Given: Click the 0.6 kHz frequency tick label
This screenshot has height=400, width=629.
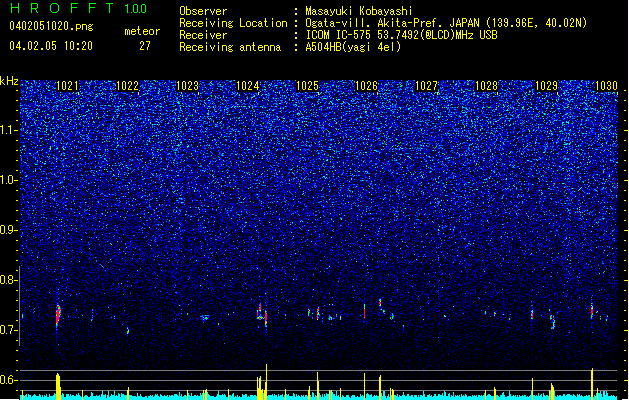Looking at the screenshot, I should pos(9,380).
